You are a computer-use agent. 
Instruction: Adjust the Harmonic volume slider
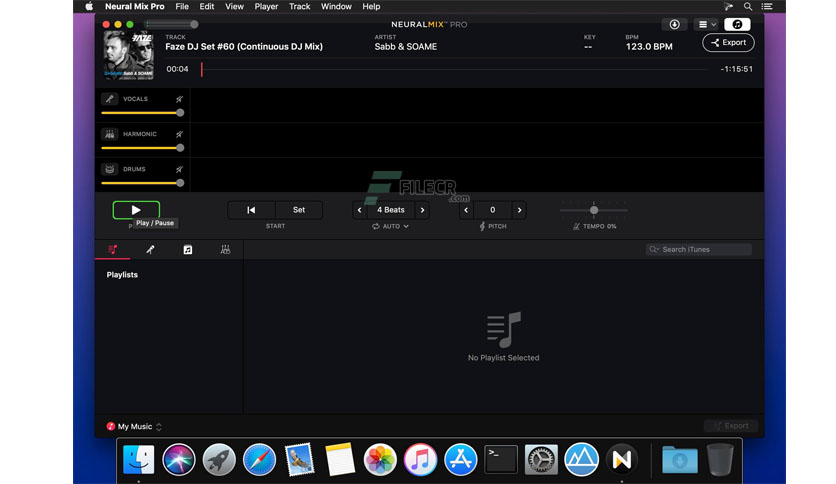(x=142, y=148)
